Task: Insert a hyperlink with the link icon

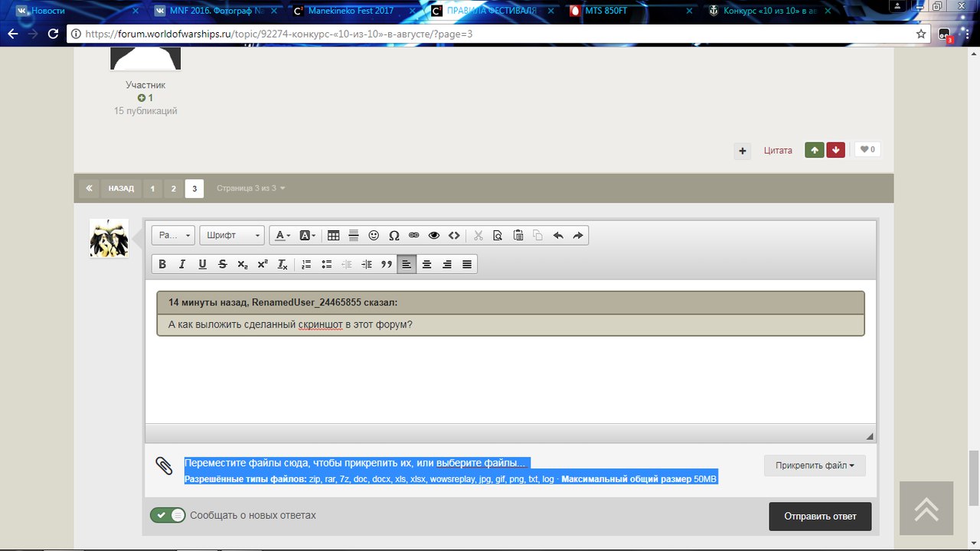Action: (x=414, y=236)
